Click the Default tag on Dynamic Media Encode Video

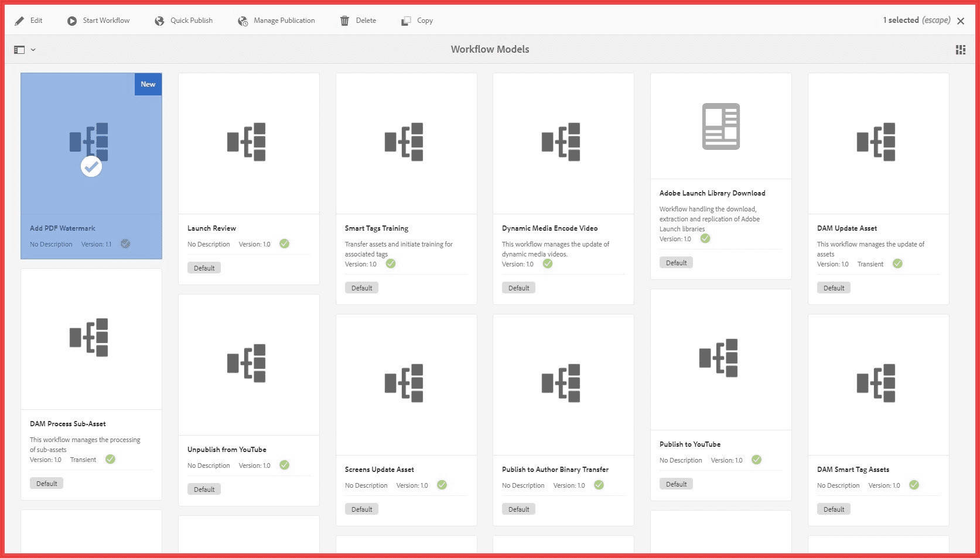click(518, 287)
